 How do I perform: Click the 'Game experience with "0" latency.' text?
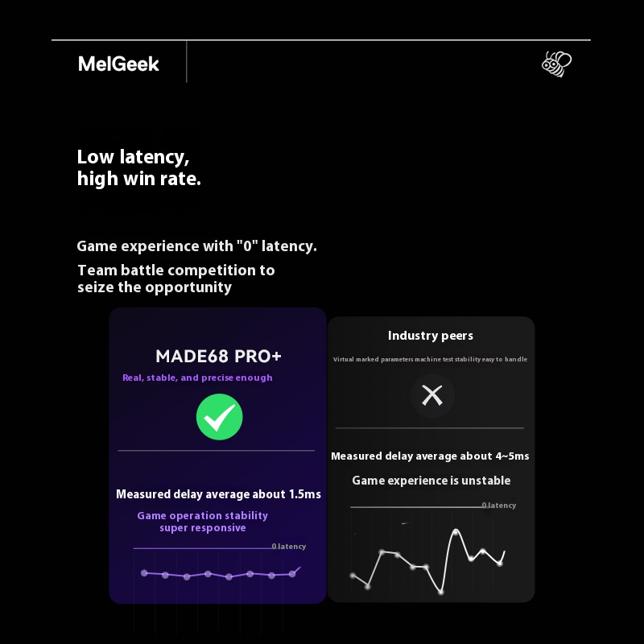click(x=196, y=246)
